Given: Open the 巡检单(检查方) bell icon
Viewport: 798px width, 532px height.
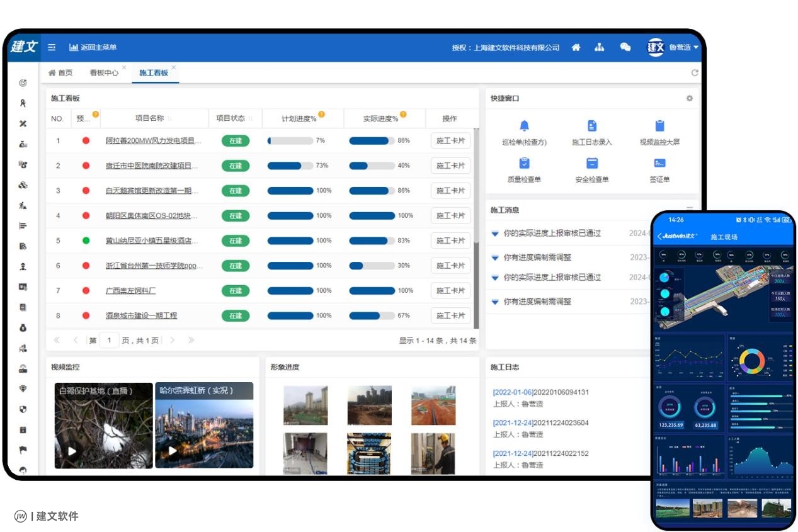Looking at the screenshot, I should [x=524, y=126].
